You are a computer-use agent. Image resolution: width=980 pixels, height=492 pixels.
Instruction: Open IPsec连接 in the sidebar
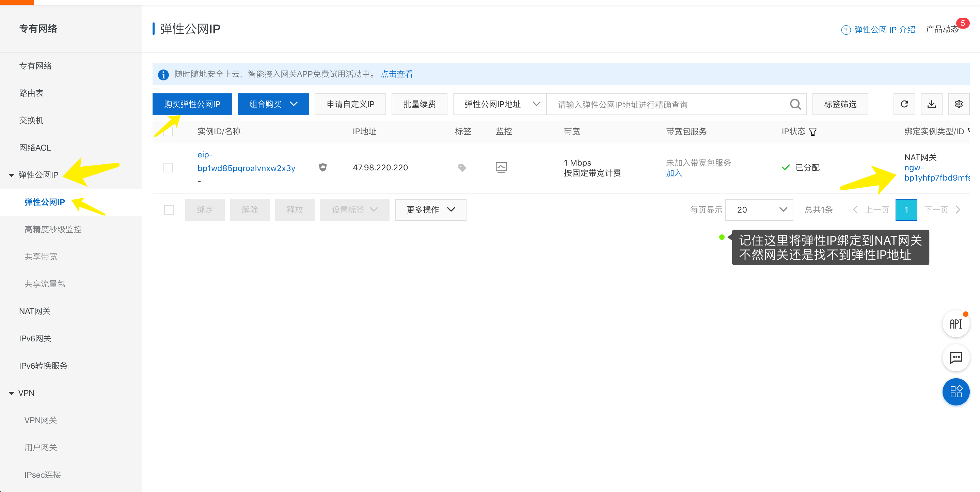click(43, 475)
